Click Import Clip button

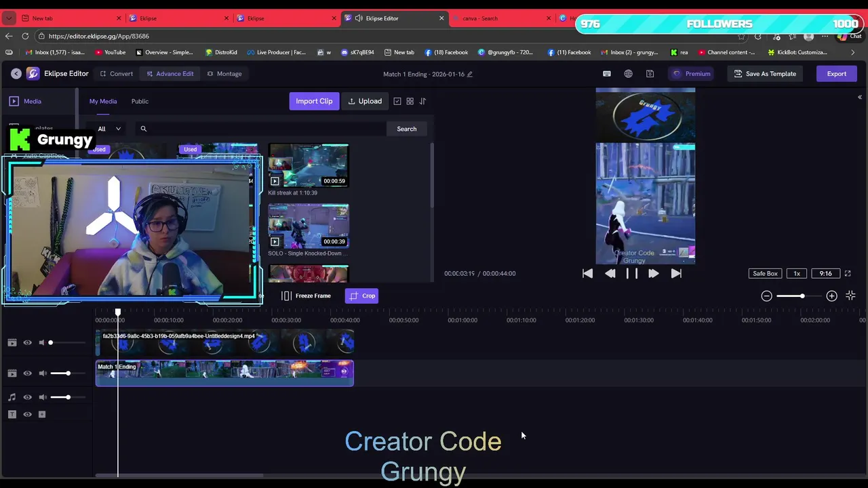pyautogui.click(x=314, y=101)
